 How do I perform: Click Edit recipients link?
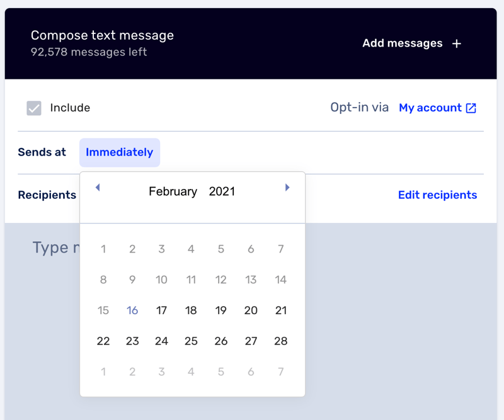(437, 195)
